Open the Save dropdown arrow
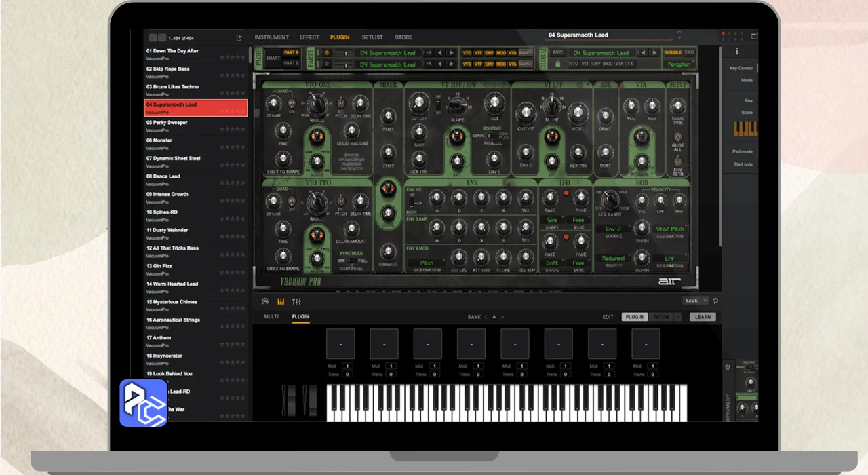The image size is (868, 475). (x=705, y=301)
